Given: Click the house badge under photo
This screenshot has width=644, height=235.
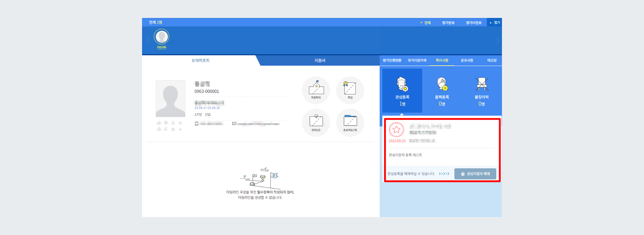Looking at the screenshot, I should (x=173, y=129).
